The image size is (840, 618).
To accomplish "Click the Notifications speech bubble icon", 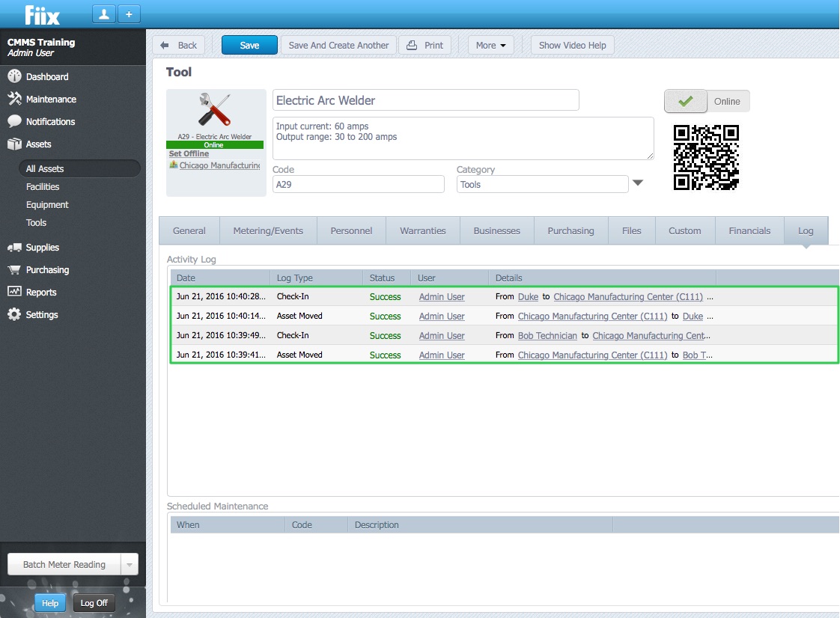I will pos(14,121).
